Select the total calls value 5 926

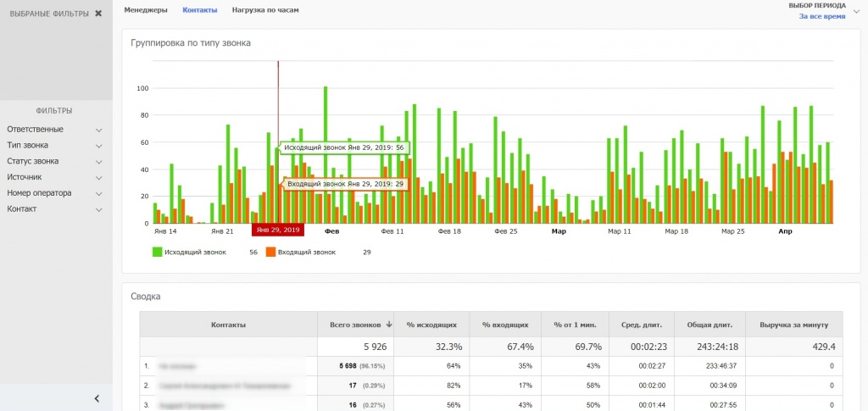[375, 347]
